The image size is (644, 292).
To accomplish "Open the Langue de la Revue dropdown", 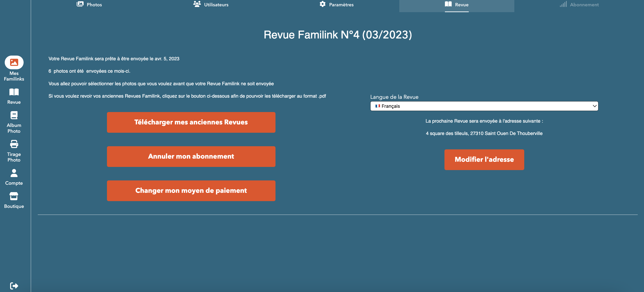I will point(484,106).
